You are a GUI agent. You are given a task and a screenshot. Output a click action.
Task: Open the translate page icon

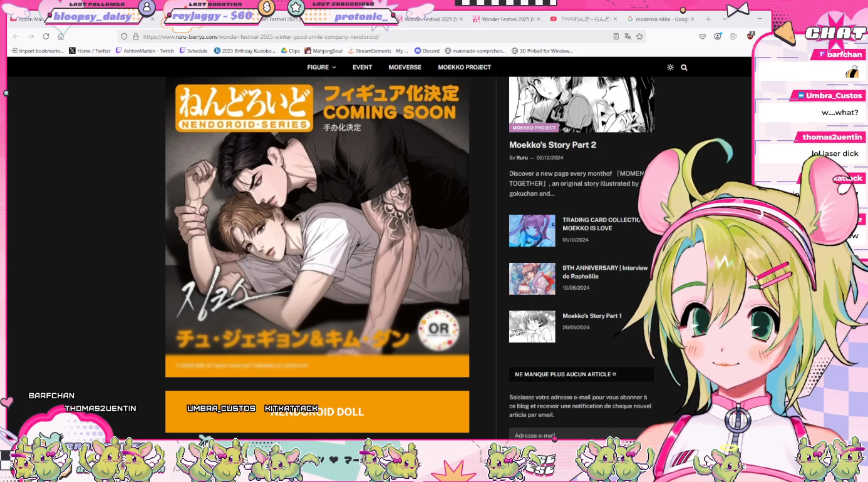click(x=628, y=36)
